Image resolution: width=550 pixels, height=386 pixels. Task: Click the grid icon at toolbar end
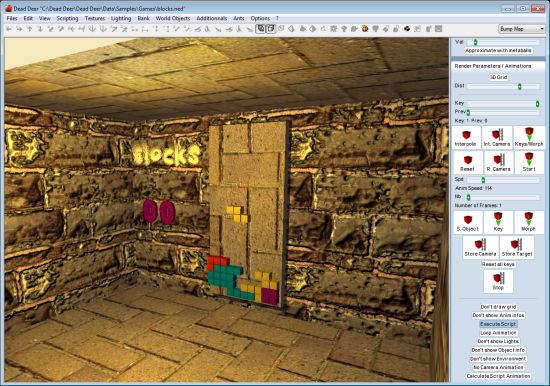[x=438, y=29]
